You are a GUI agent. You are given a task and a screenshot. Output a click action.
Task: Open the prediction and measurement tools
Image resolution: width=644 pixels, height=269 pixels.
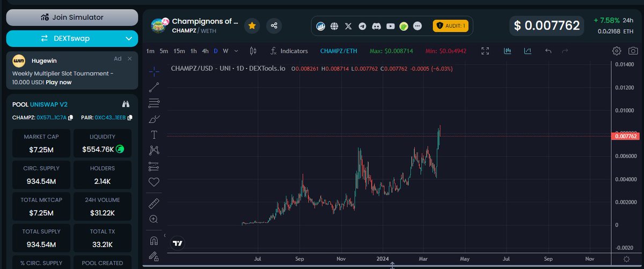point(154,166)
